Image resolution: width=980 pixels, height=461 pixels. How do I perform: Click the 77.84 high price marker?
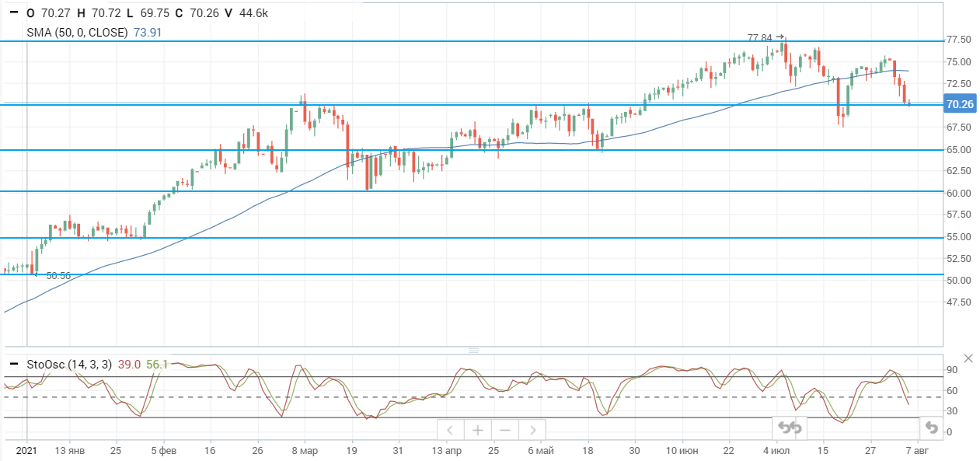pyautogui.click(x=760, y=37)
